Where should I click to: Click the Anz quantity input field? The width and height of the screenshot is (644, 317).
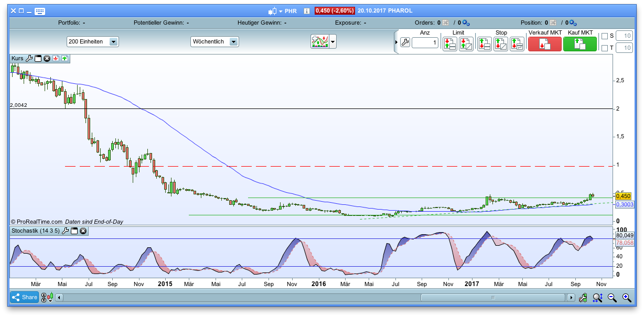click(425, 43)
